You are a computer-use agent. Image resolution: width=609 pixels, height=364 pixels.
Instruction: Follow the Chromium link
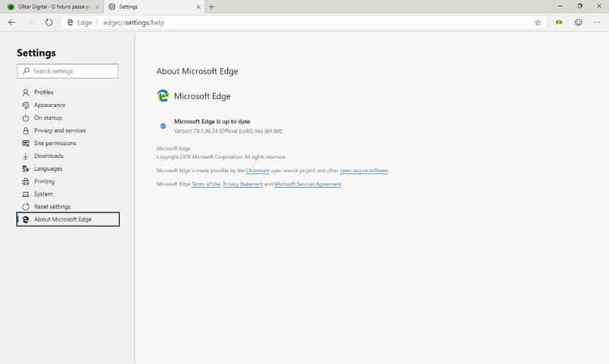[257, 171]
